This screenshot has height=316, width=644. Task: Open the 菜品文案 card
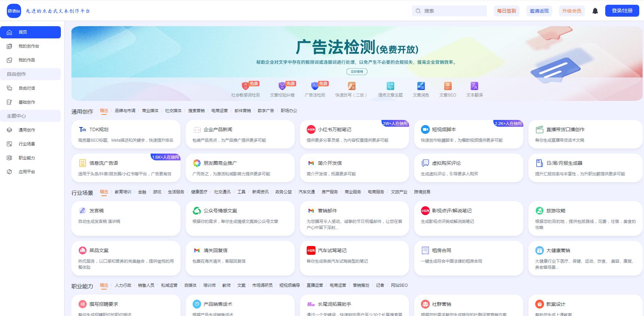(126, 258)
